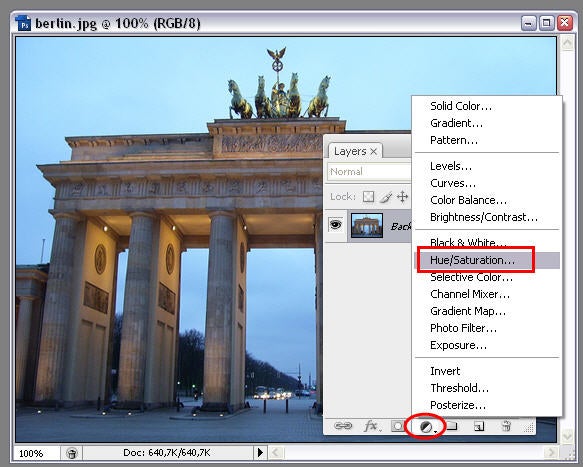Add a layer mask using the mask icon
The height and width of the screenshot is (467, 583).
(x=397, y=426)
